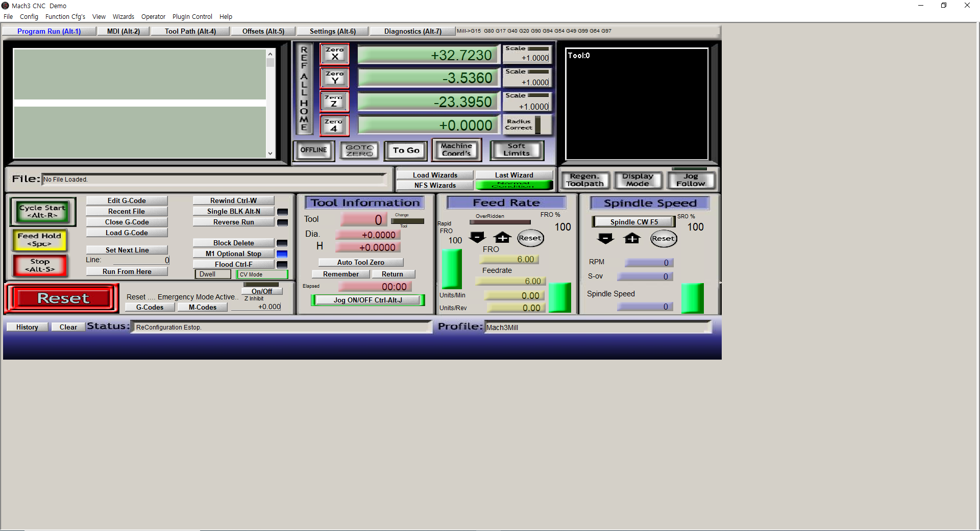Click the X axis DRO value
980x531 pixels.
pyautogui.click(x=428, y=55)
